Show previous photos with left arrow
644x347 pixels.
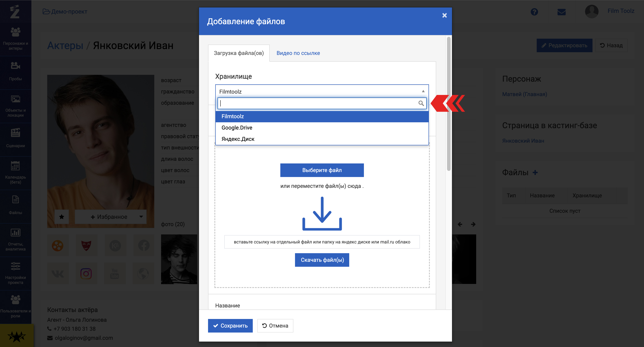460,224
